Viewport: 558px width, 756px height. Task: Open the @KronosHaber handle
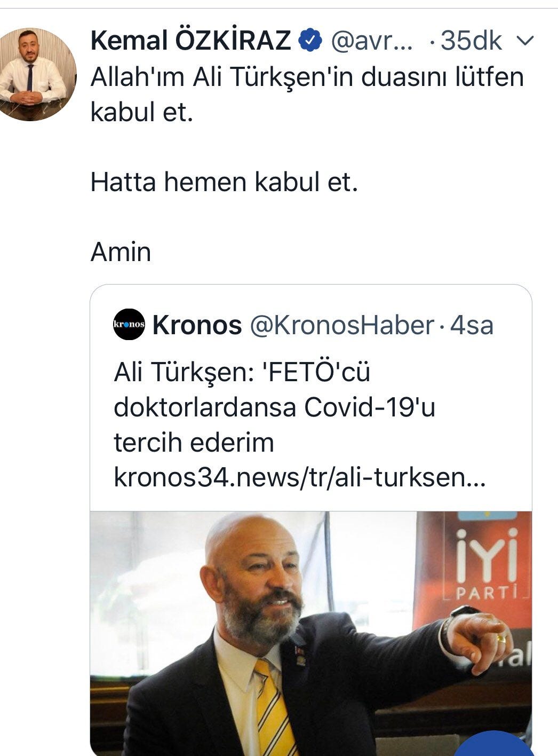point(342,325)
